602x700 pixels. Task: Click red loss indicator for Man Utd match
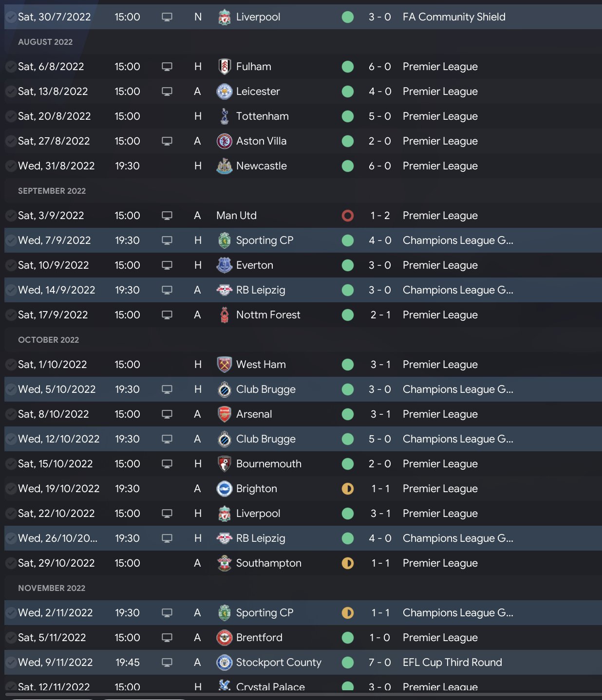348,216
